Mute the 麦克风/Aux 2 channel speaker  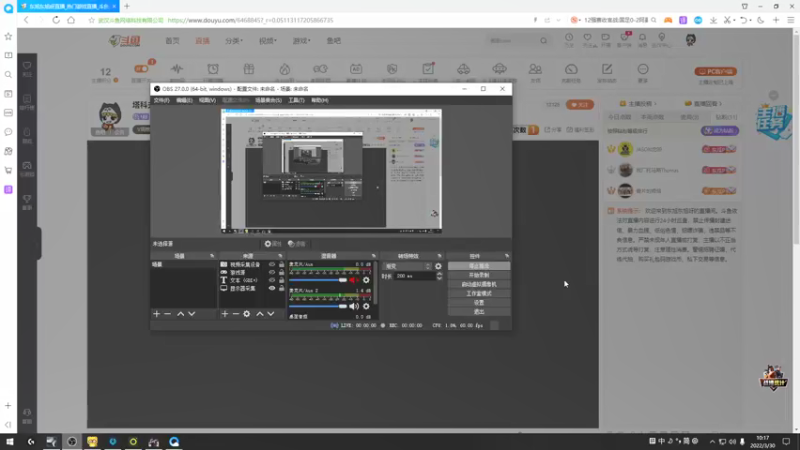pos(354,306)
